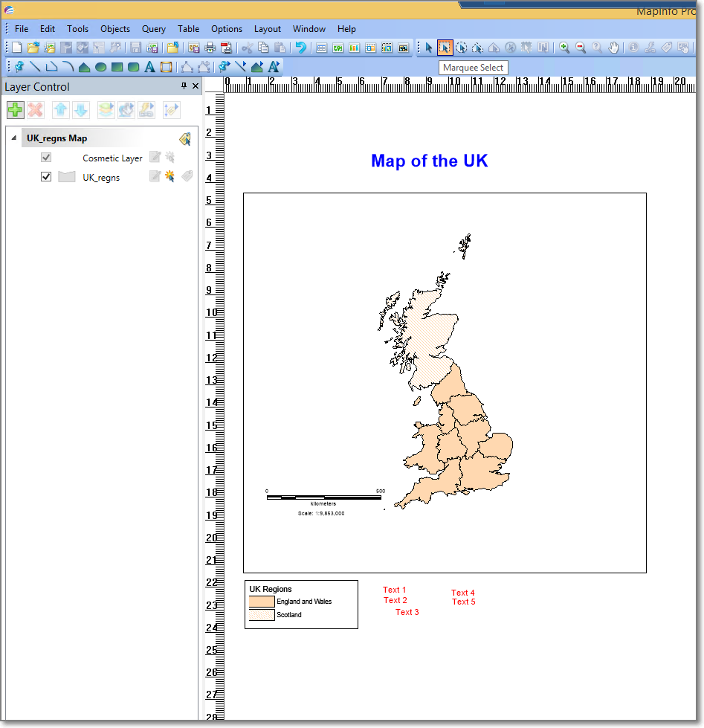Image resolution: width=704 pixels, height=728 pixels.
Task: Open Symbol Style pushpin-arrow icon
Action: [x=225, y=67]
